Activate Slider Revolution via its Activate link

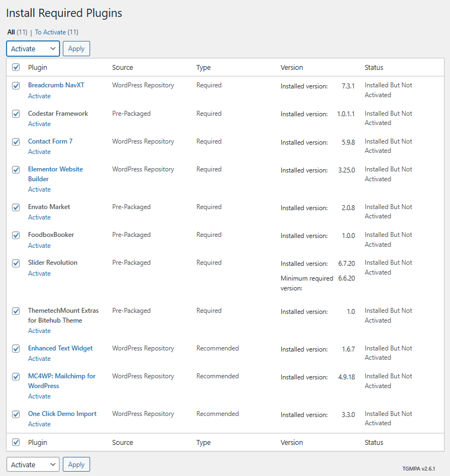click(39, 273)
